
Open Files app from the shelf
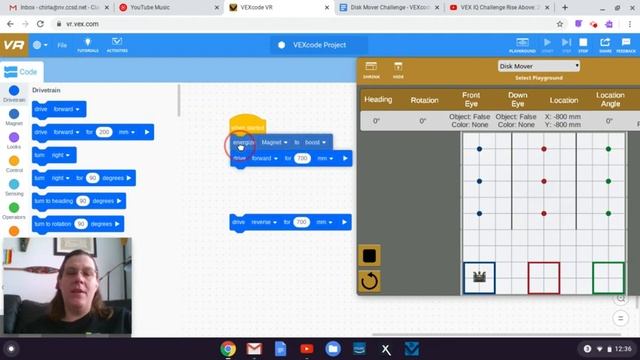coord(333,349)
